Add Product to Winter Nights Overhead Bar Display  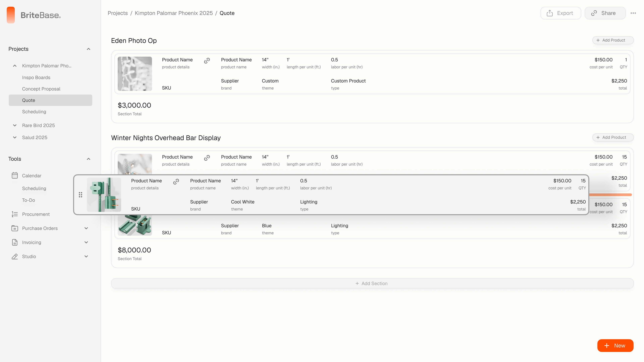click(613, 137)
